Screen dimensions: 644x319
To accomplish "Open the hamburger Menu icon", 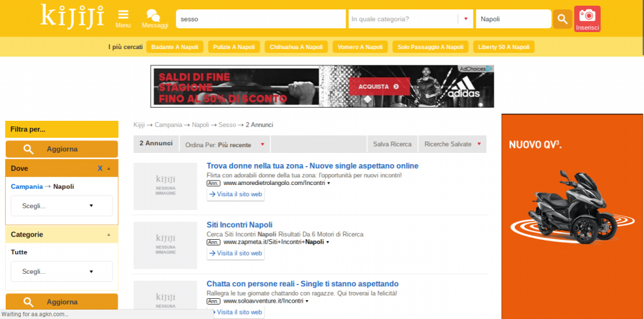I will coord(123,14).
